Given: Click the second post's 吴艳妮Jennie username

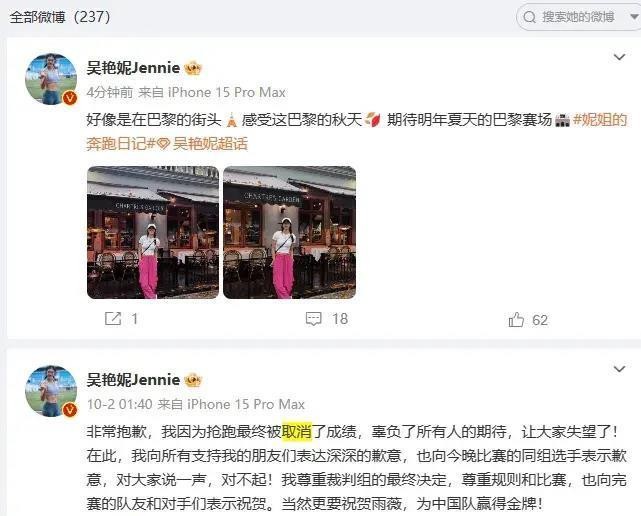Looking at the screenshot, I should point(133,380).
